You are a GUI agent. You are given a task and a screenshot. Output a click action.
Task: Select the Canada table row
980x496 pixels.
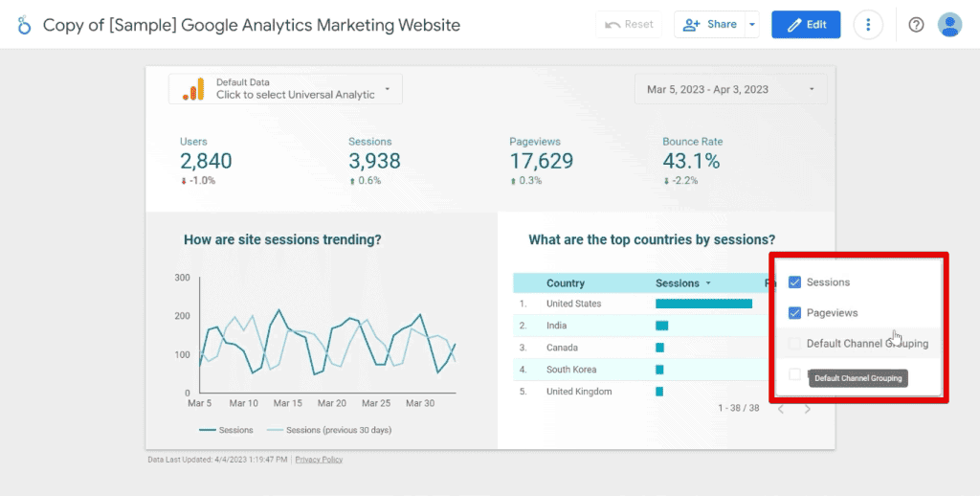[640, 348]
